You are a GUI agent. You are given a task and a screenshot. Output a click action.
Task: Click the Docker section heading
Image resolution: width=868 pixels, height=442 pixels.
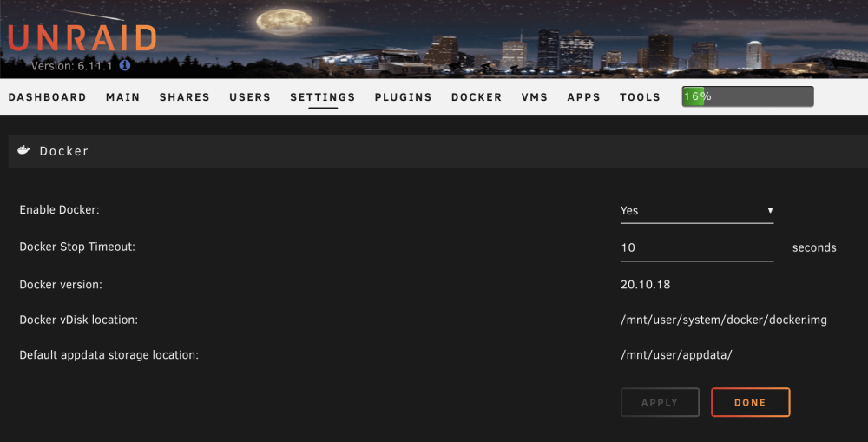(63, 150)
